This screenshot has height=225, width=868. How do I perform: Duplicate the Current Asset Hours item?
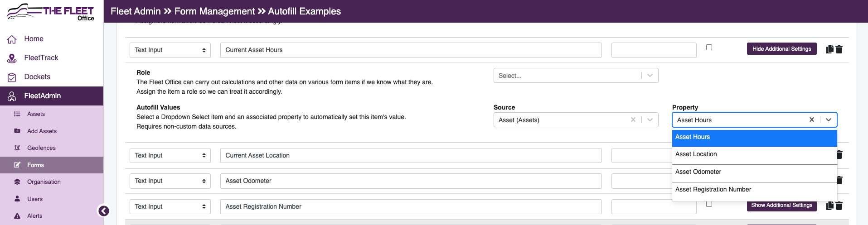[x=830, y=49]
